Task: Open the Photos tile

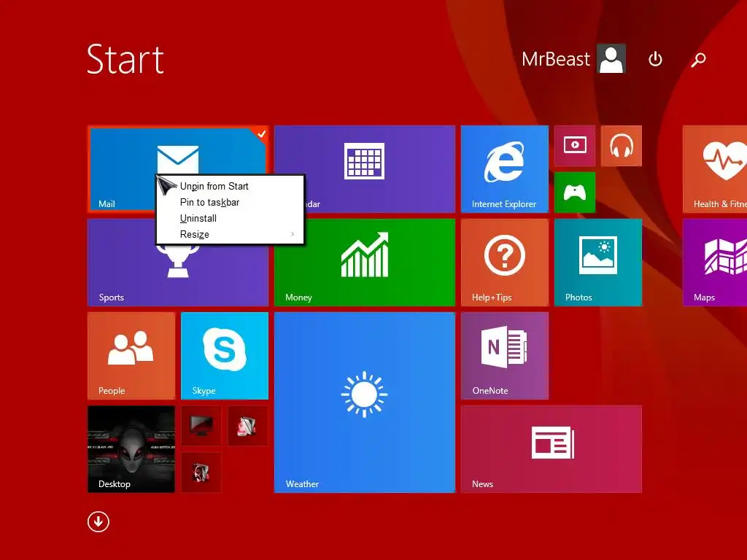Action: click(x=598, y=262)
